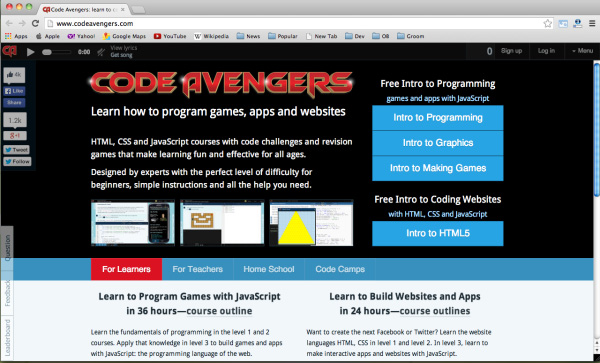Image resolution: width=600 pixels, height=363 pixels.
Task: Open the Apps shortcut in bookmarks bar
Action: (16, 36)
